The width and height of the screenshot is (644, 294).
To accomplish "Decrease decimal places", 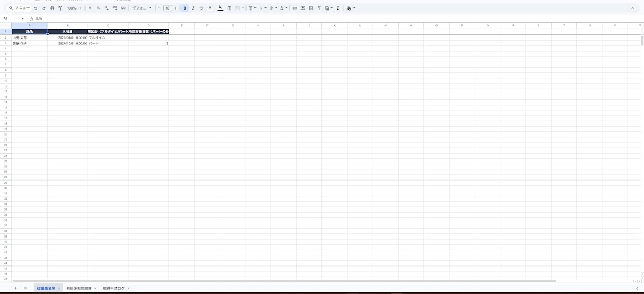I will coord(106,8).
